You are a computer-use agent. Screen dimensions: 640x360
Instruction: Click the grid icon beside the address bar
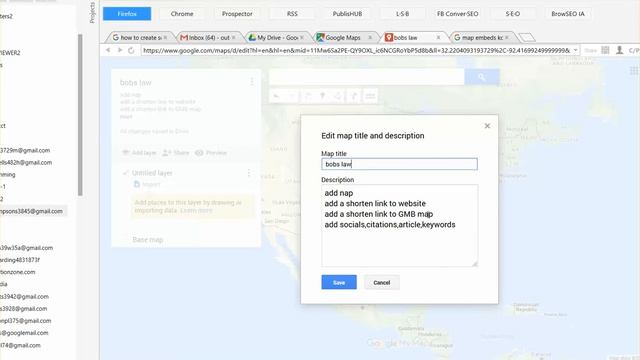click(605, 50)
